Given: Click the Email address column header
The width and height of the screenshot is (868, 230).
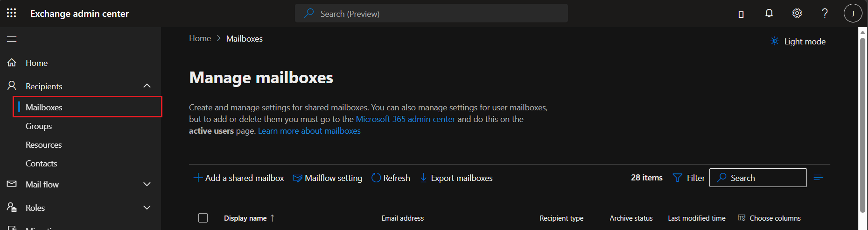Looking at the screenshot, I should point(402,218).
